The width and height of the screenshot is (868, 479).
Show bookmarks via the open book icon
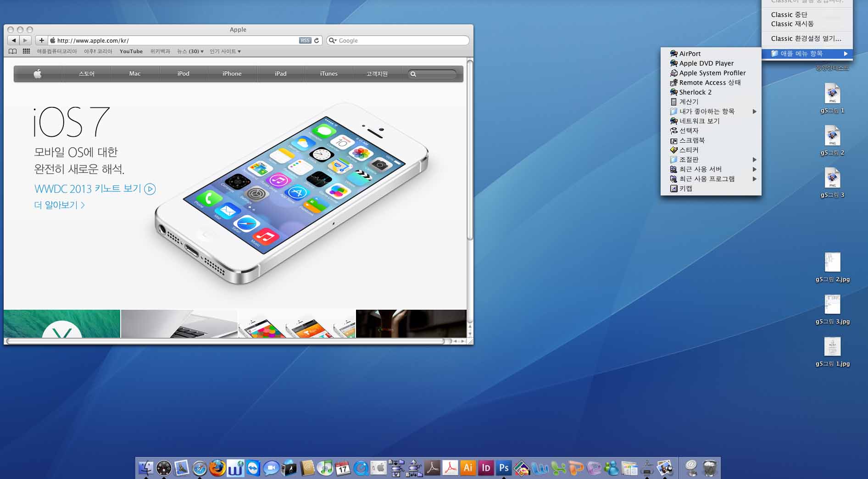[x=13, y=51]
